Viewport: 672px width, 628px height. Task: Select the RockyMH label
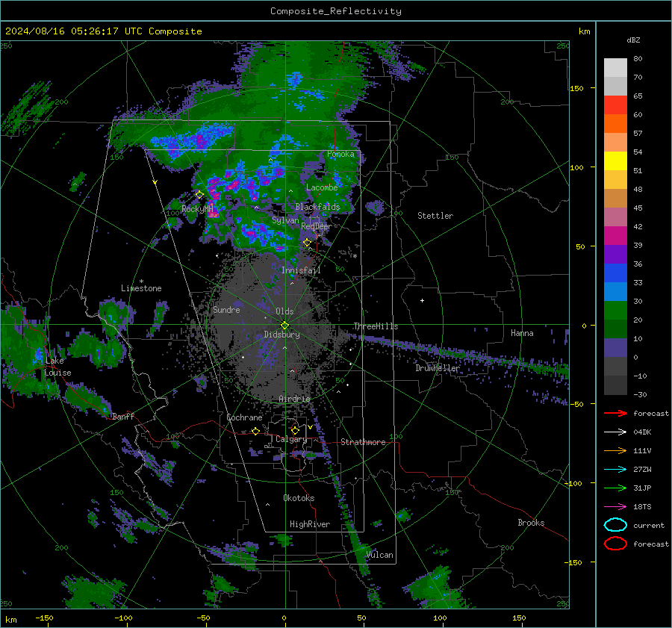[197, 209]
